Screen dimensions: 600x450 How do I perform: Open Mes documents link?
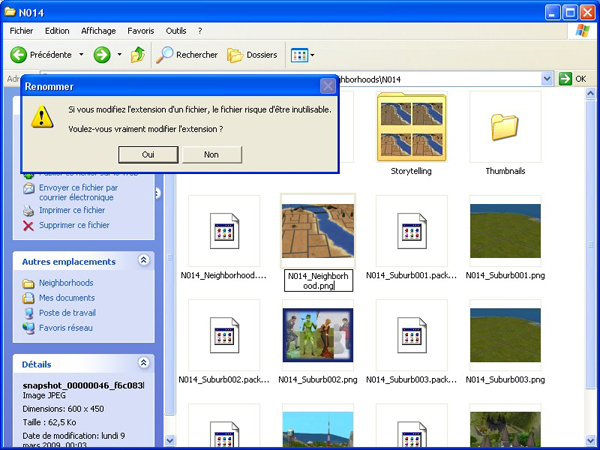67,298
